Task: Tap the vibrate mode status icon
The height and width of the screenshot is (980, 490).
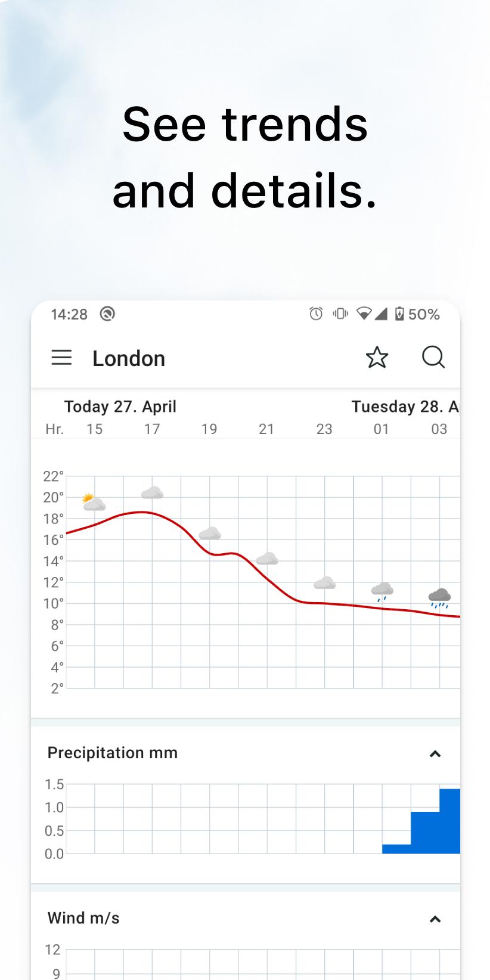Action: pyautogui.click(x=340, y=314)
